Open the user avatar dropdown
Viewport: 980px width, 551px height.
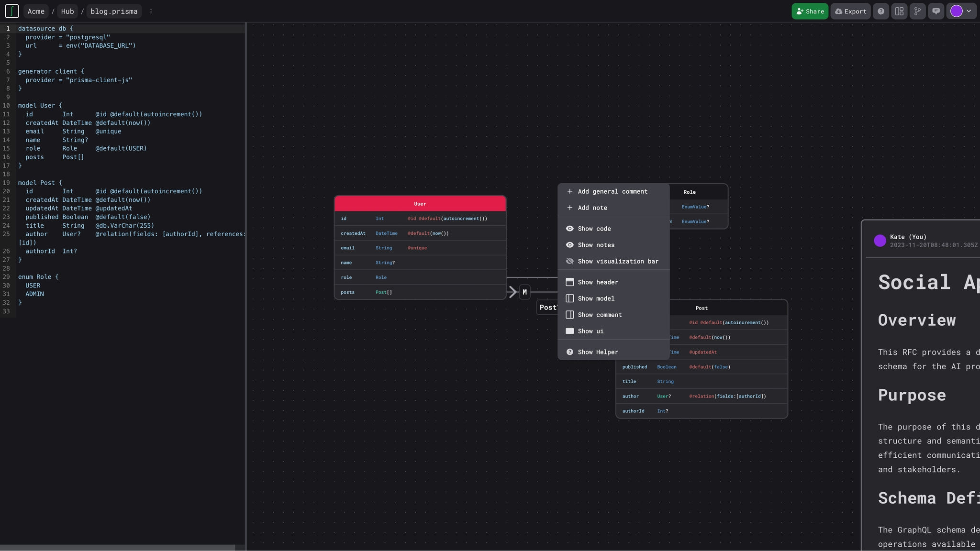960,11
